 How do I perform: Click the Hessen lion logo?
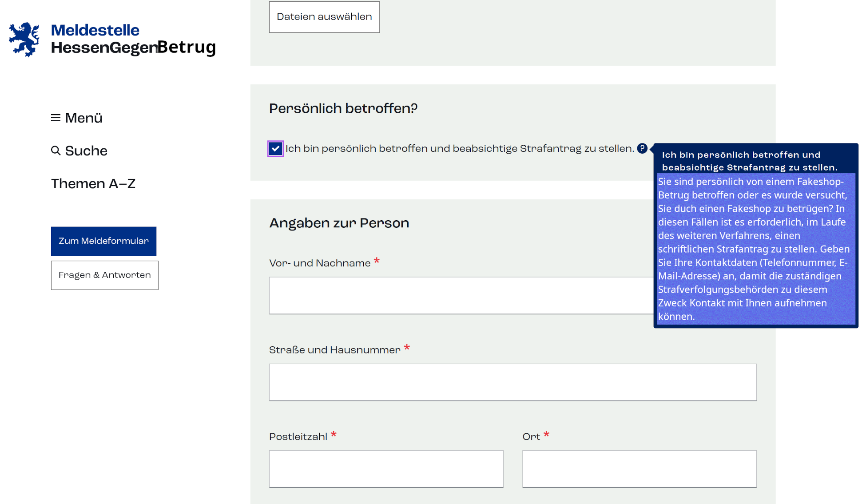point(24,40)
